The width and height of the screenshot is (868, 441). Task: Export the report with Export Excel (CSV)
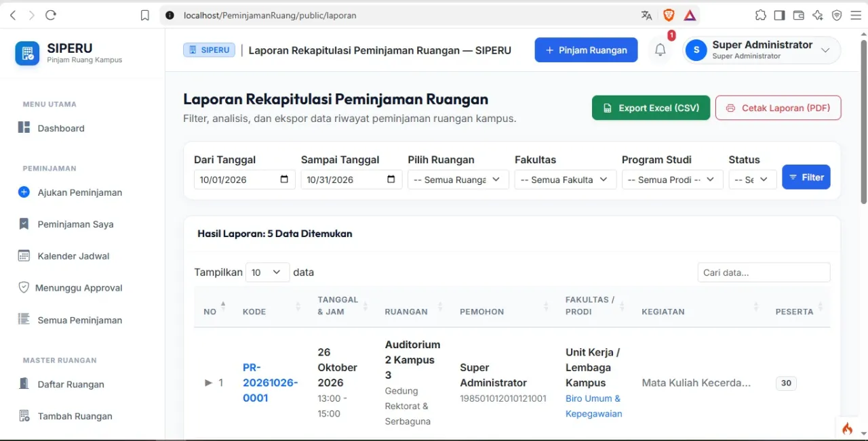[x=651, y=108]
